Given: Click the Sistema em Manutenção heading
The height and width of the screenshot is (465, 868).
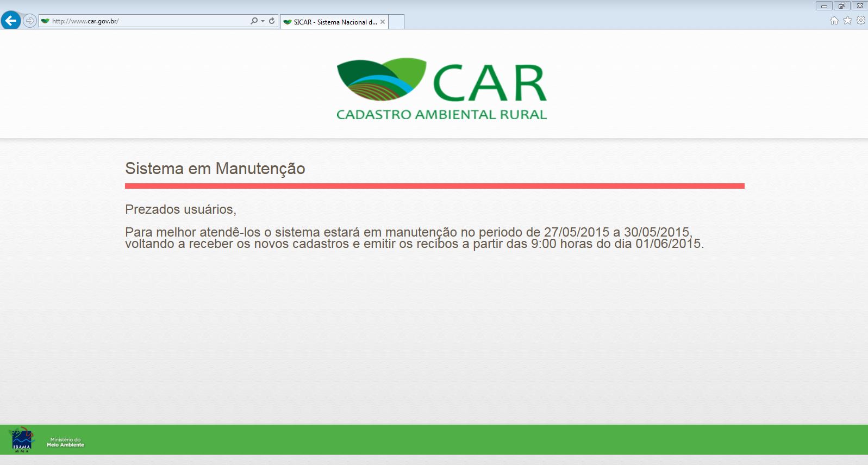Looking at the screenshot, I should pos(215,169).
